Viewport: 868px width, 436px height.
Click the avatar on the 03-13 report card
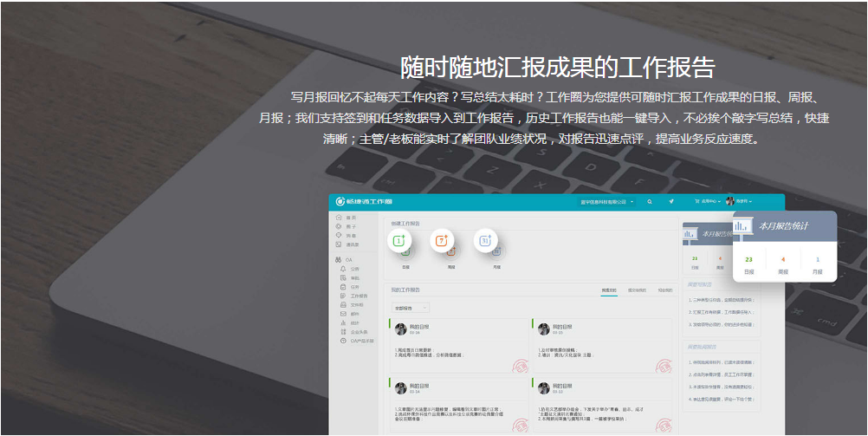pos(544,388)
